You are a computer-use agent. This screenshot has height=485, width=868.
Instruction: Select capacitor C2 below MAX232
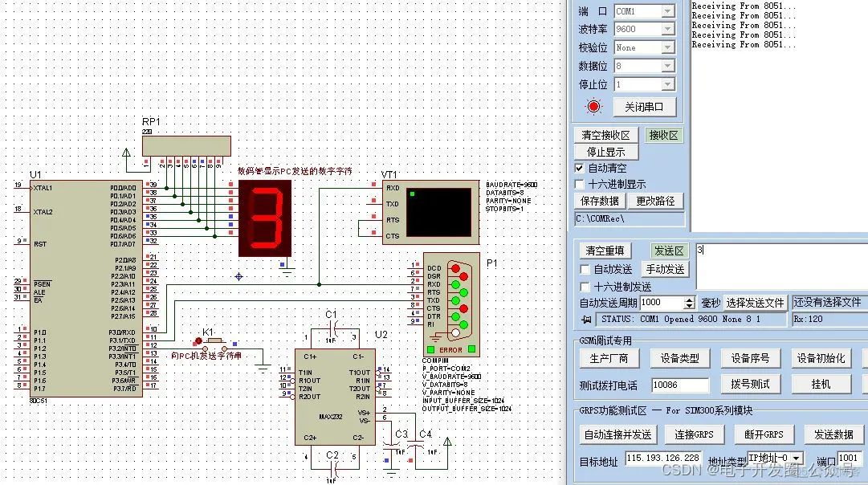[332, 468]
